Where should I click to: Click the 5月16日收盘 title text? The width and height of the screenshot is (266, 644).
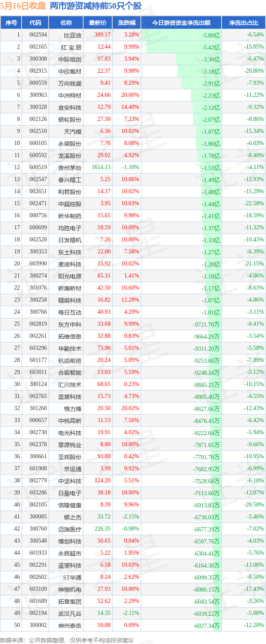(x=24, y=6)
